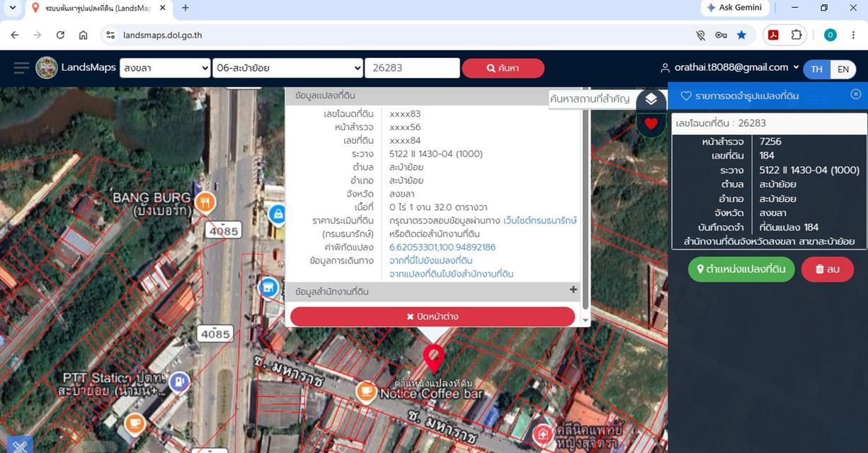Bookmark this page with star icon

pos(741,35)
